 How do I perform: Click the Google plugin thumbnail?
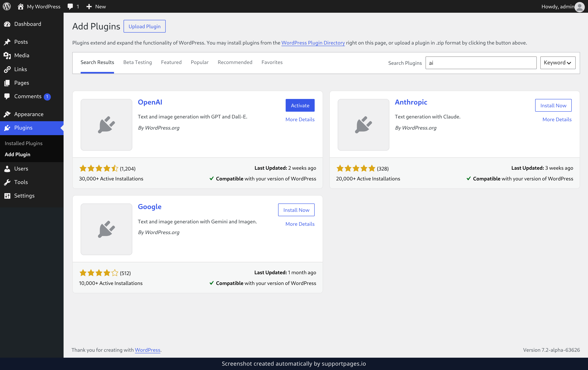pyautogui.click(x=106, y=229)
